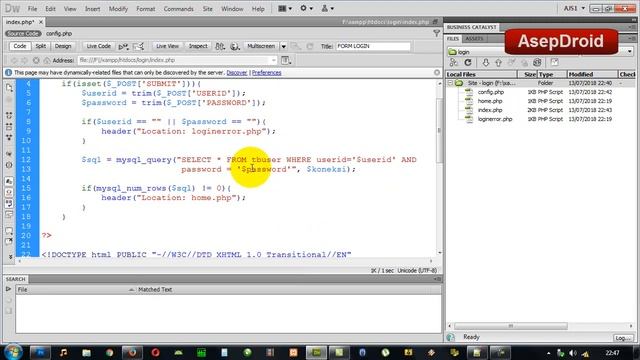Click the Check browser compatibility icon
Screen dimensions: 640x360
pyautogui.click(x=123, y=47)
